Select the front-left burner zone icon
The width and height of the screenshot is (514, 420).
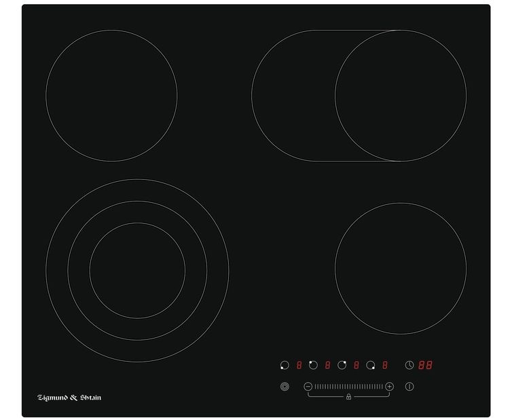tap(284, 365)
